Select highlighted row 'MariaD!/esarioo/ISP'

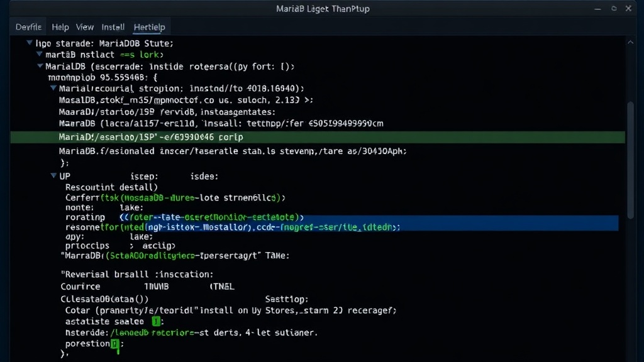[318, 137]
